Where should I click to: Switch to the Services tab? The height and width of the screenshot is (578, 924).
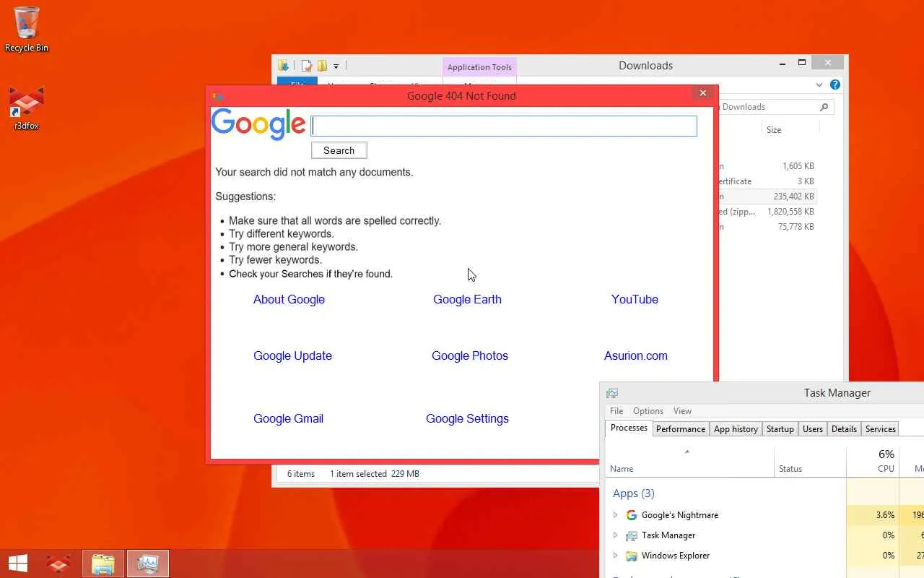(x=881, y=429)
